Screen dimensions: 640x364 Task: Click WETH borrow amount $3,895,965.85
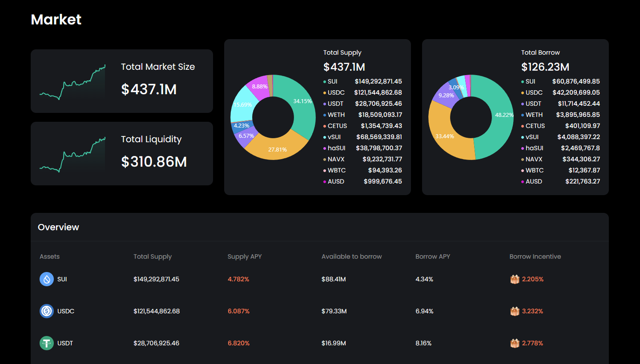[579, 115]
